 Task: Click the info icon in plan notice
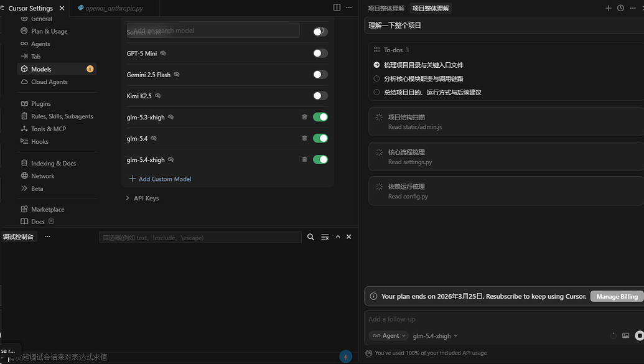coord(373,296)
